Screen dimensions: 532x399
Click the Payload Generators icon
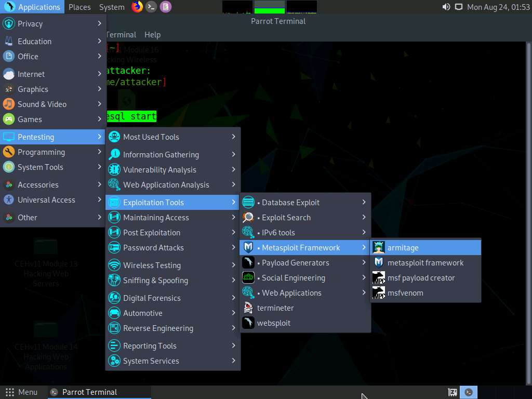click(x=248, y=262)
